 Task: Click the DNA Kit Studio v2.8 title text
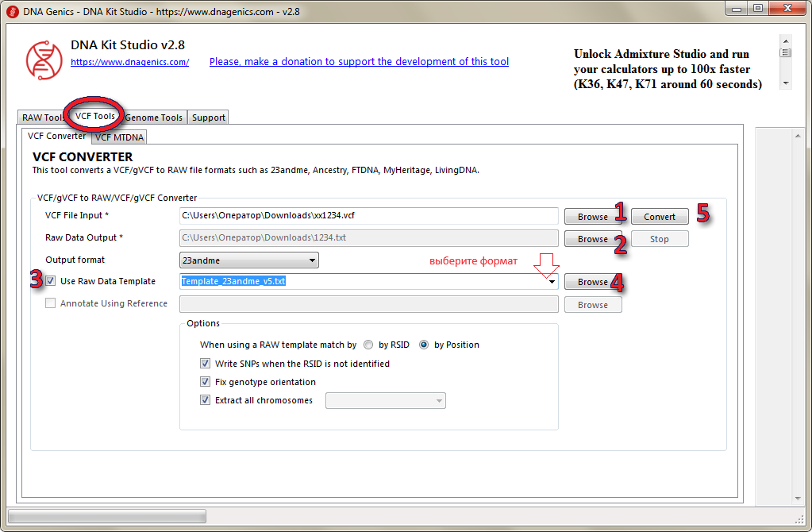(127, 45)
